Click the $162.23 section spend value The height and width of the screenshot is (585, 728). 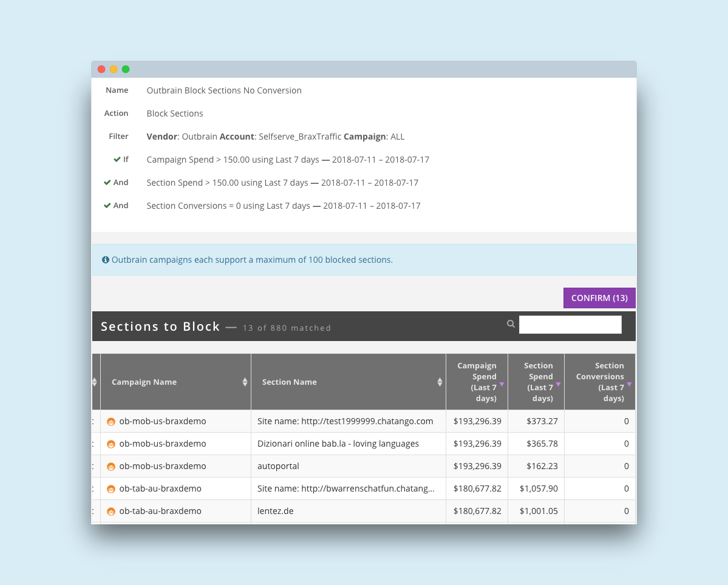[542, 466]
